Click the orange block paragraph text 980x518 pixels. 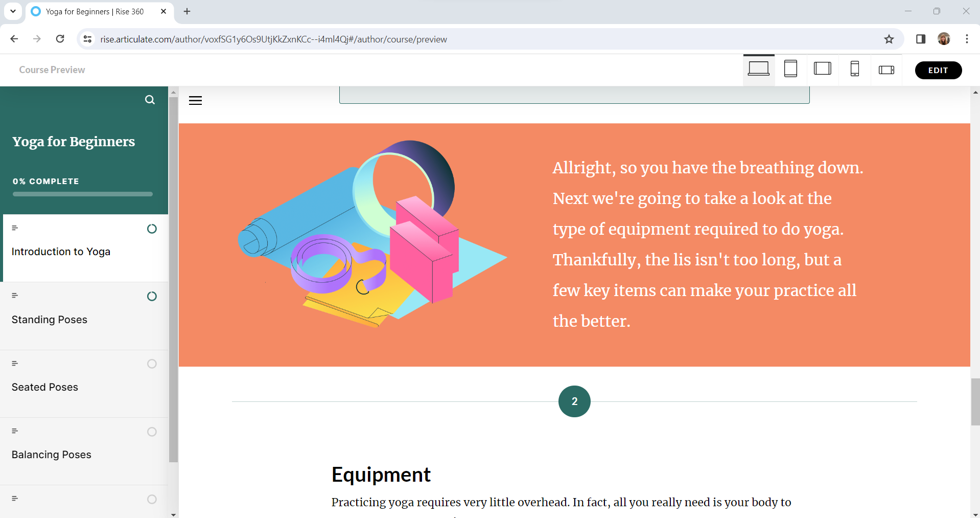pyautogui.click(x=708, y=244)
